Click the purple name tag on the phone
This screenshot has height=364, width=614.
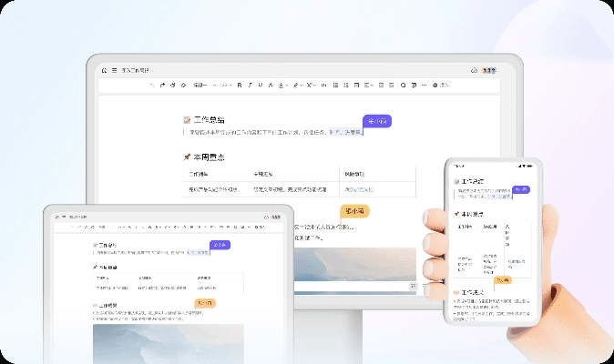click(521, 189)
